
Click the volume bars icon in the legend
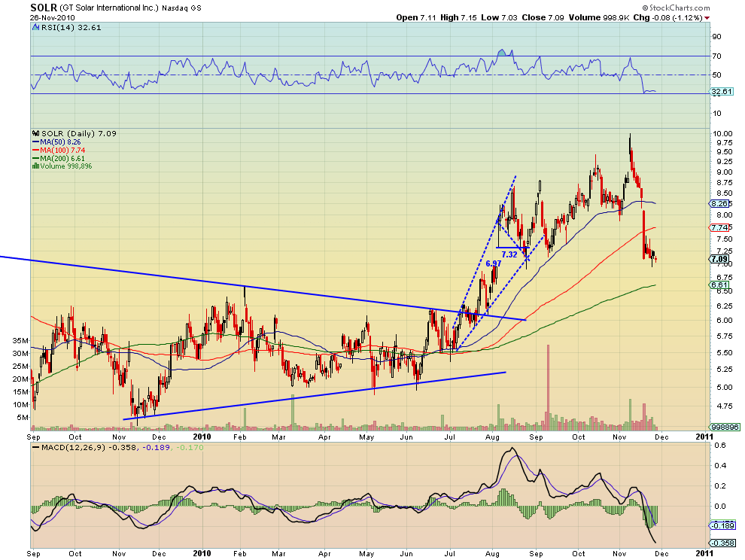point(35,166)
